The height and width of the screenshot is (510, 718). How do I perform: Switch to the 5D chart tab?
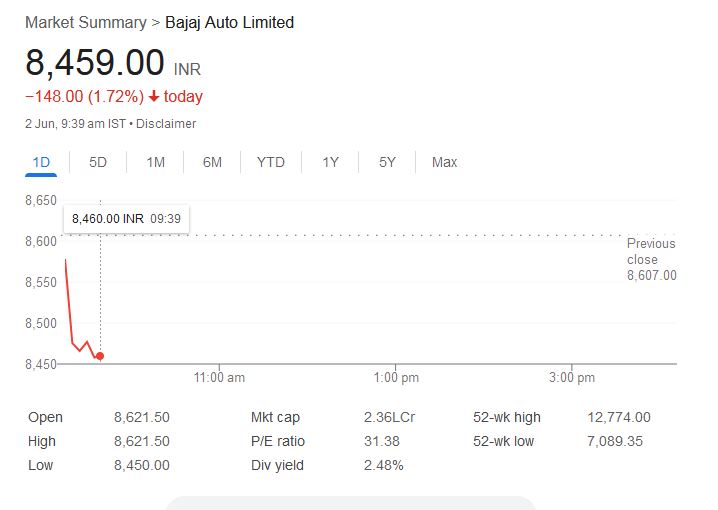[98, 162]
